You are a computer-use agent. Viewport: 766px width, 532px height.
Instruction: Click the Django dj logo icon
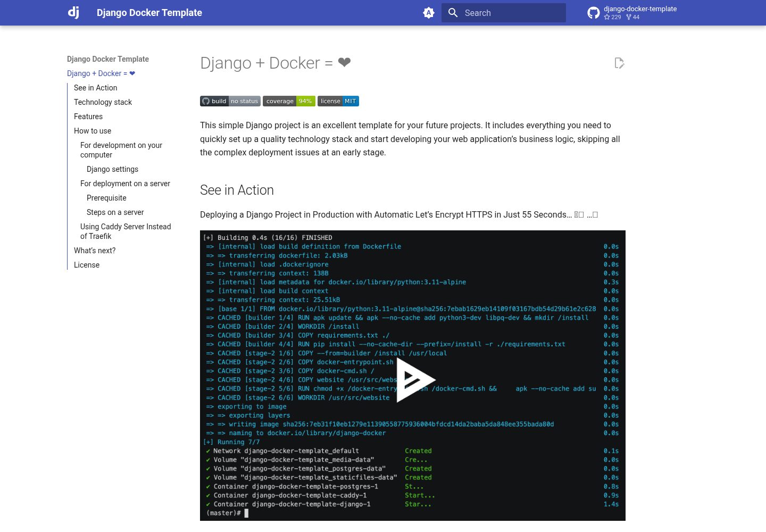point(73,13)
